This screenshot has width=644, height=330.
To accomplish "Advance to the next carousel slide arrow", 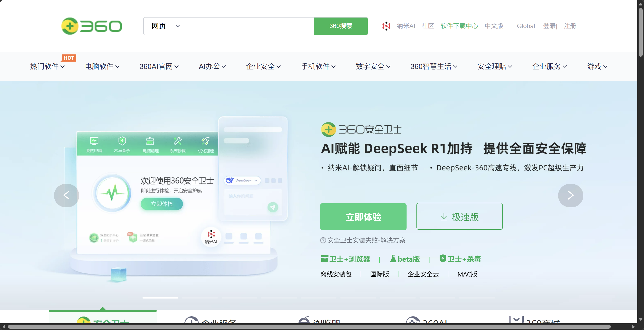I will tap(570, 195).
